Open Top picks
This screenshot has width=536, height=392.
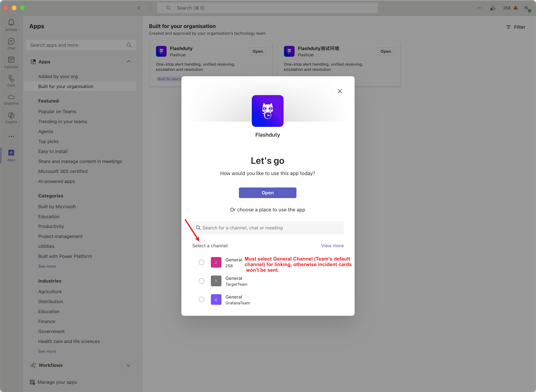[48, 141]
